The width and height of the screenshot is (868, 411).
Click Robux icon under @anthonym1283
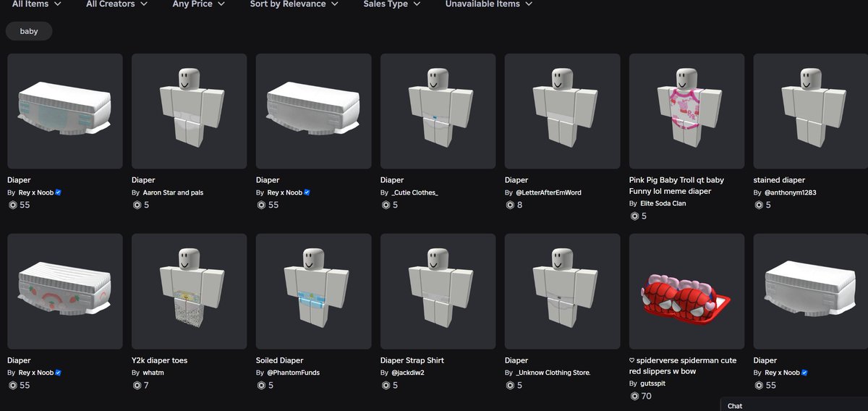(x=758, y=205)
